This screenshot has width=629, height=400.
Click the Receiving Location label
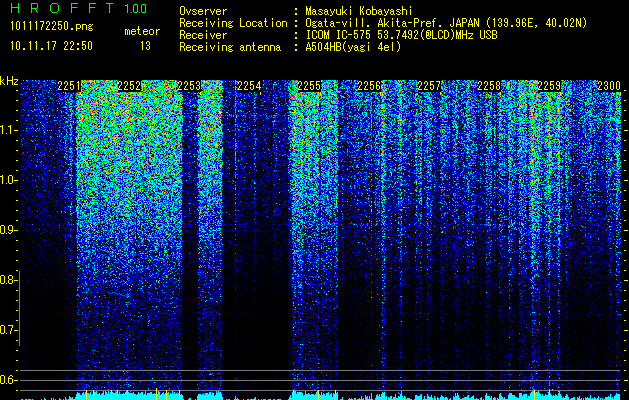[233, 23]
